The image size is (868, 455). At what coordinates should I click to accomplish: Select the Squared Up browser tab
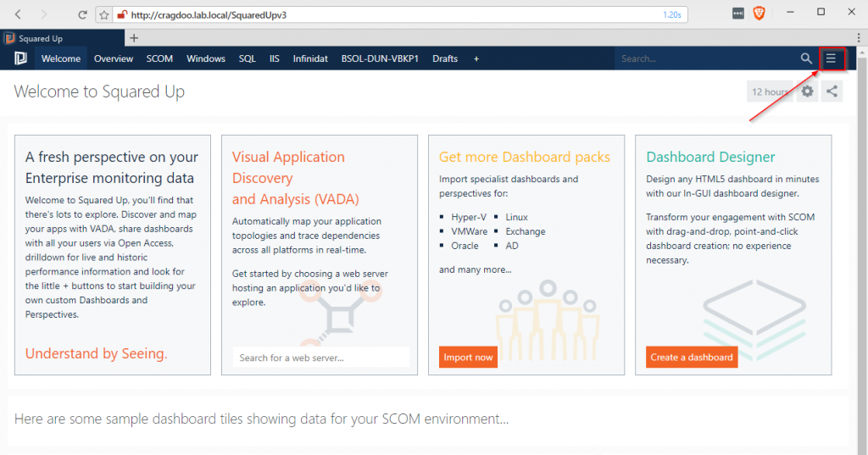(x=62, y=38)
